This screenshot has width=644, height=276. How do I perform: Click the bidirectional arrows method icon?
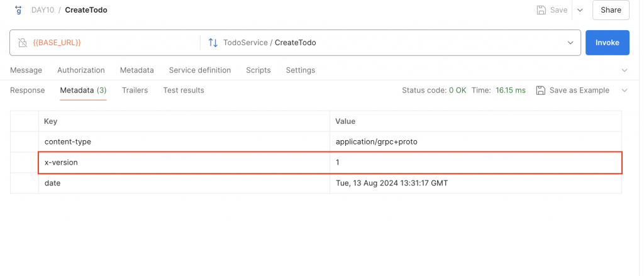(x=213, y=42)
